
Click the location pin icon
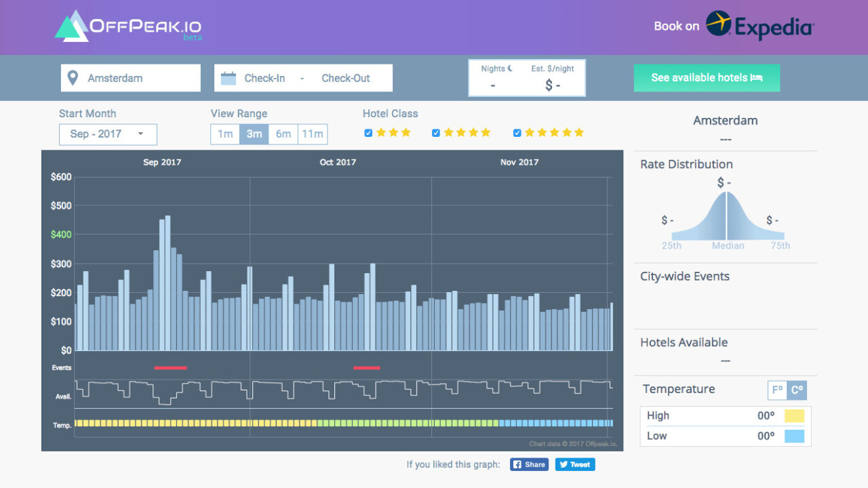(x=73, y=78)
